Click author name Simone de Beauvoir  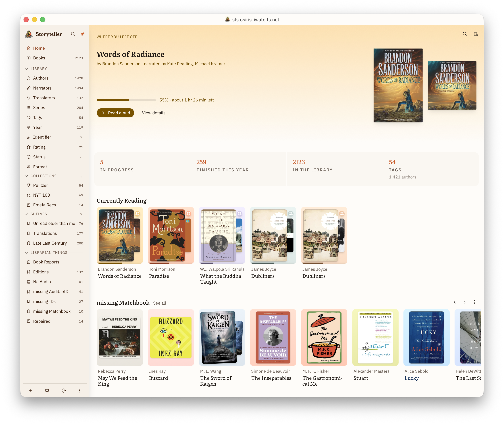pyautogui.click(x=270, y=371)
